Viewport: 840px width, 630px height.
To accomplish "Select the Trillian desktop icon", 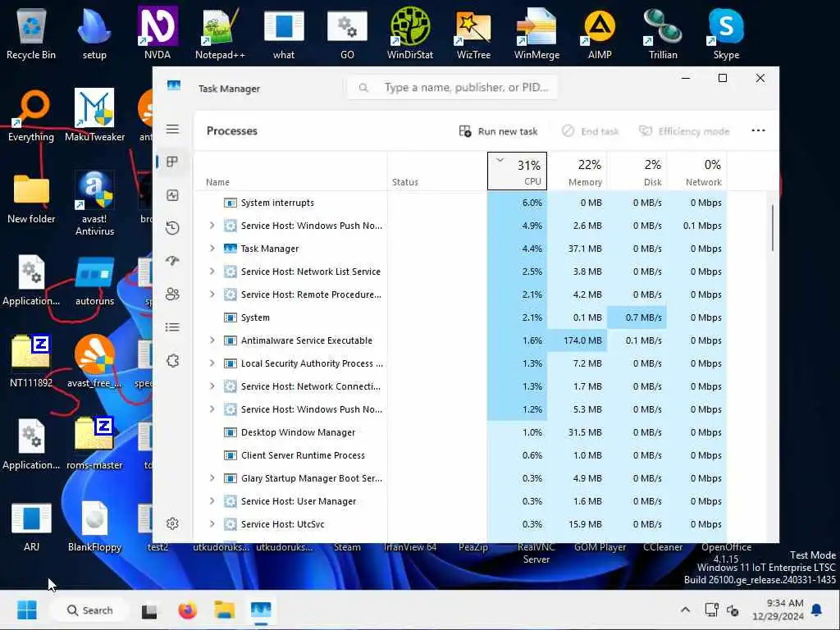I will [x=663, y=32].
